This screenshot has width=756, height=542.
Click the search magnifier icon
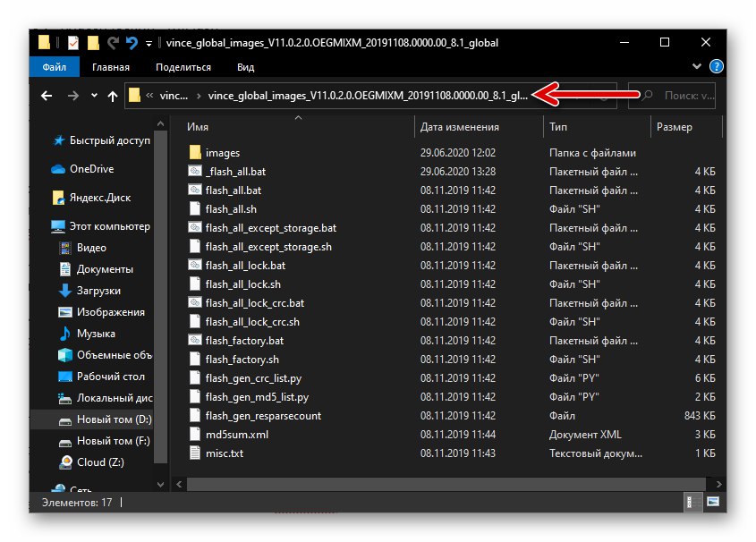point(649,96)
